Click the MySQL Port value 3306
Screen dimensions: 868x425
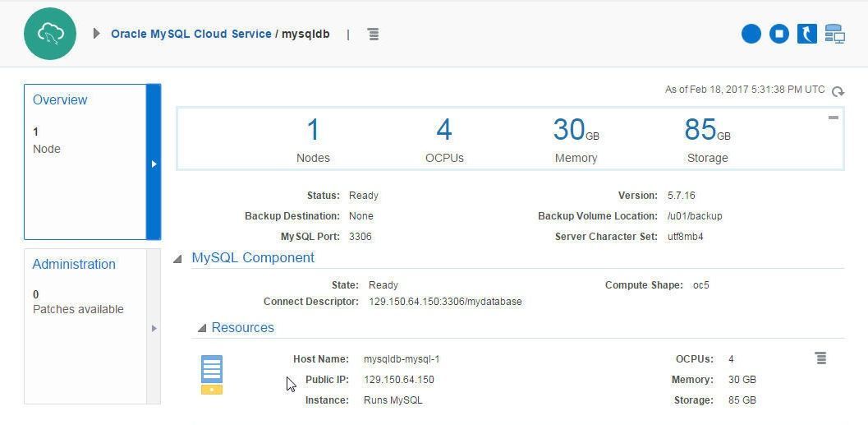click(361, 237)
